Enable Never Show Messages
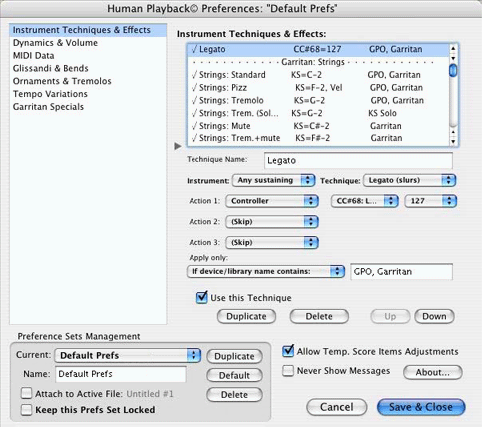Viewport: 482px width, 427px height. (288, 371)
